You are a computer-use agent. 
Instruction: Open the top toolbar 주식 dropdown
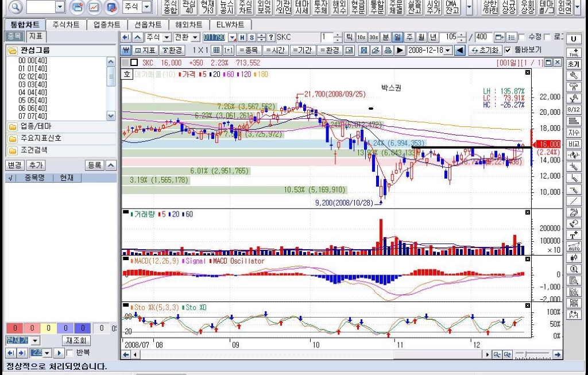pos(147,7)
